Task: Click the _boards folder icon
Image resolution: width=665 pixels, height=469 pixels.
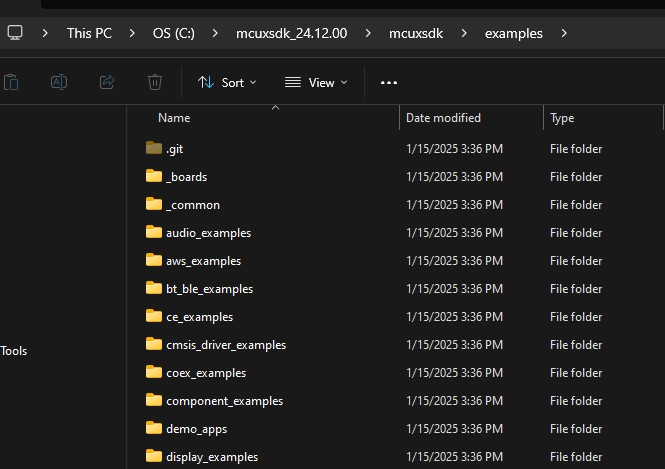Action: 154,176
